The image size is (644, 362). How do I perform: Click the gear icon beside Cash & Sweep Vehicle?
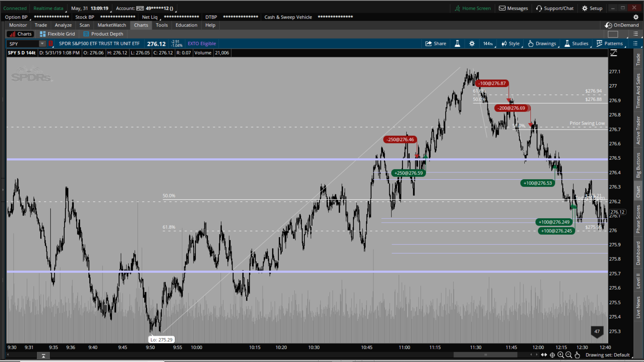click(636, 17)
